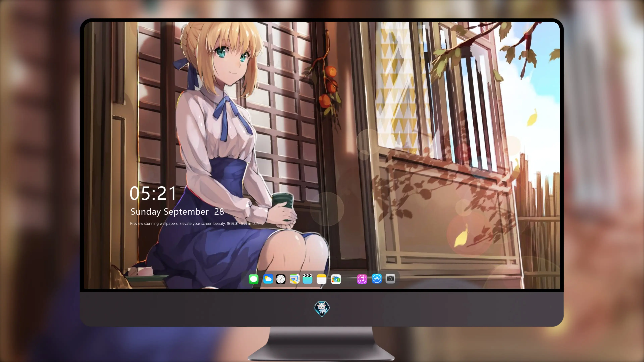Open the Camera app in the dock
The image size is (644, 362).
coord(390,279)
